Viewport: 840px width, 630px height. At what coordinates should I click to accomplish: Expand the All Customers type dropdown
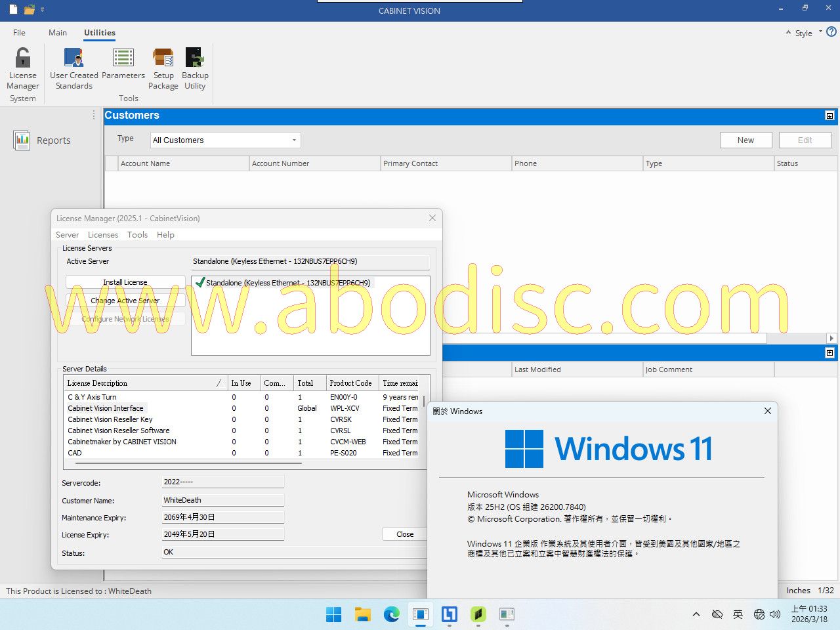(x=225, y=140)
